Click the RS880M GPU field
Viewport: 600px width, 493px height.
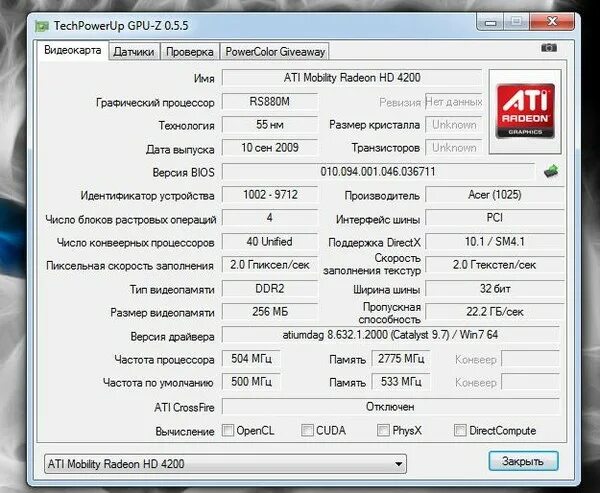270,101
